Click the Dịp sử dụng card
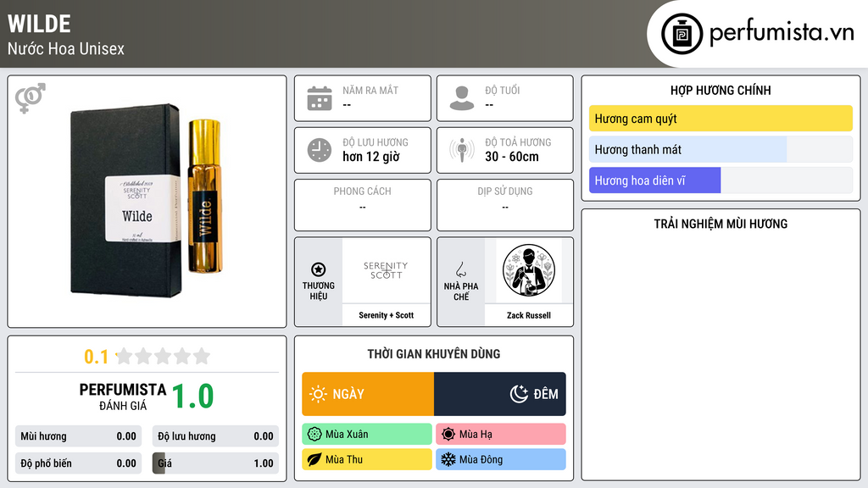 click(x=505, y=205)
